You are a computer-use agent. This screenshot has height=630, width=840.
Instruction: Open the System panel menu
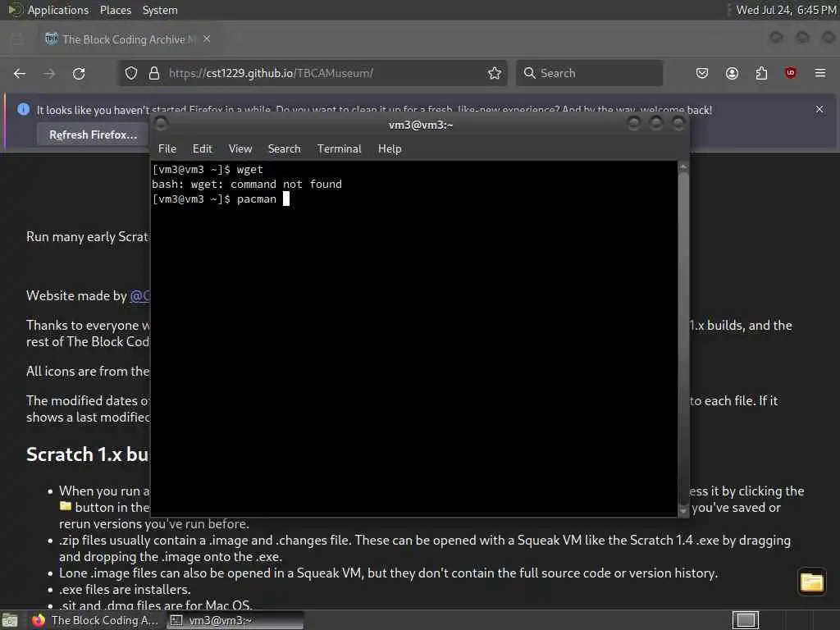click(x=160, y=10)
